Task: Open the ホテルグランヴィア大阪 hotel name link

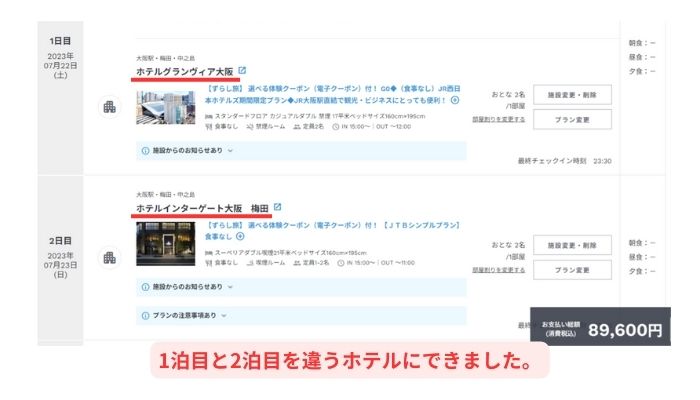Action: tap(185, 71)
